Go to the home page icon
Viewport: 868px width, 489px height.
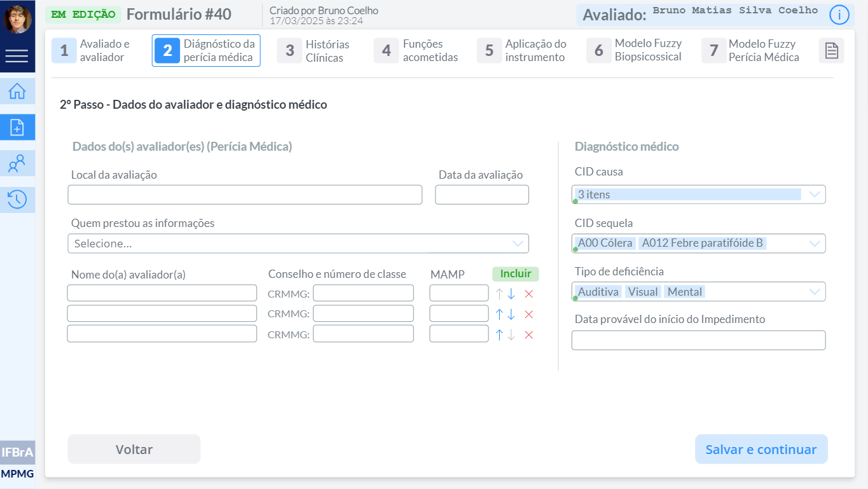click(x=17, y=91)
